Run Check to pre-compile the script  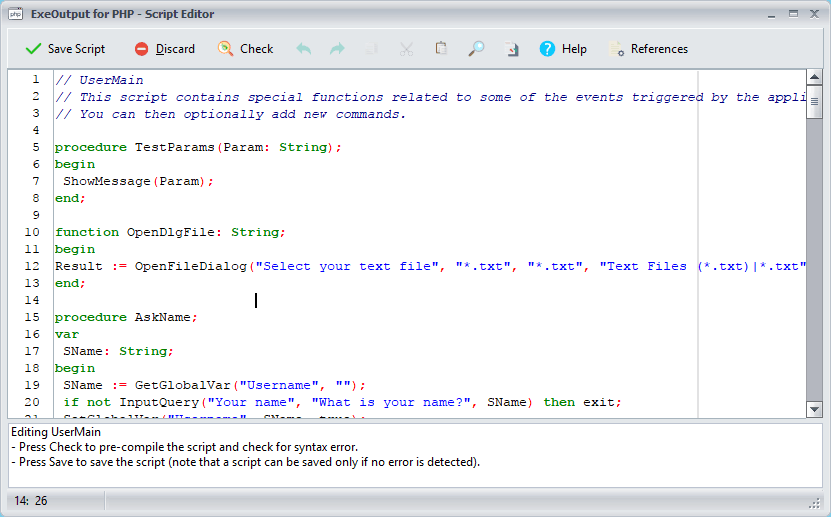[246, 49]
